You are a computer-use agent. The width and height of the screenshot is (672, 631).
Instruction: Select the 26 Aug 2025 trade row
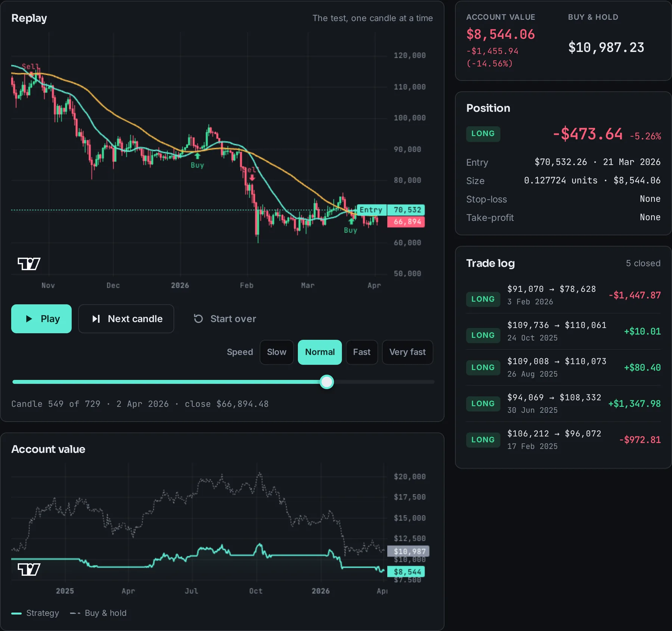click(x=563, y=368)
